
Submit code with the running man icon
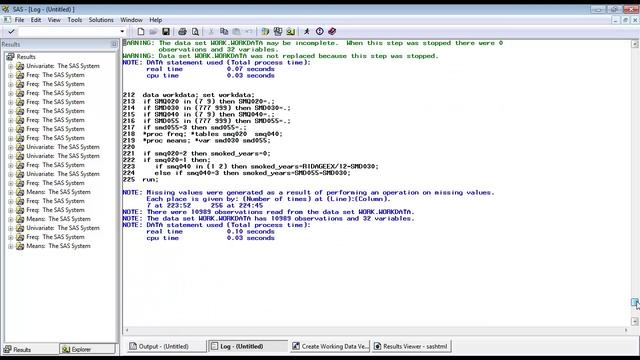pyautogui.click(x=307, y=31)
